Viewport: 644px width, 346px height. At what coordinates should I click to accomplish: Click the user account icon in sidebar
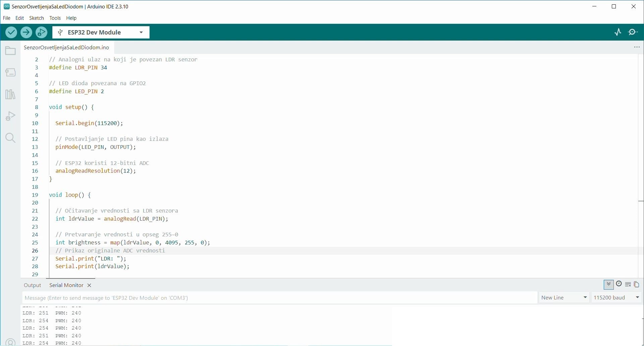pos(10,343)
